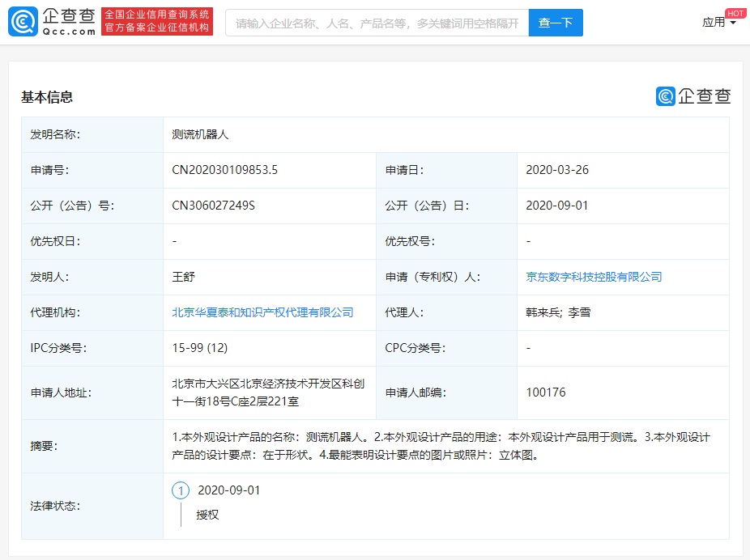Select postal code 100176
Viewport: 750px width, 560px height.
[x=546, y=392]
